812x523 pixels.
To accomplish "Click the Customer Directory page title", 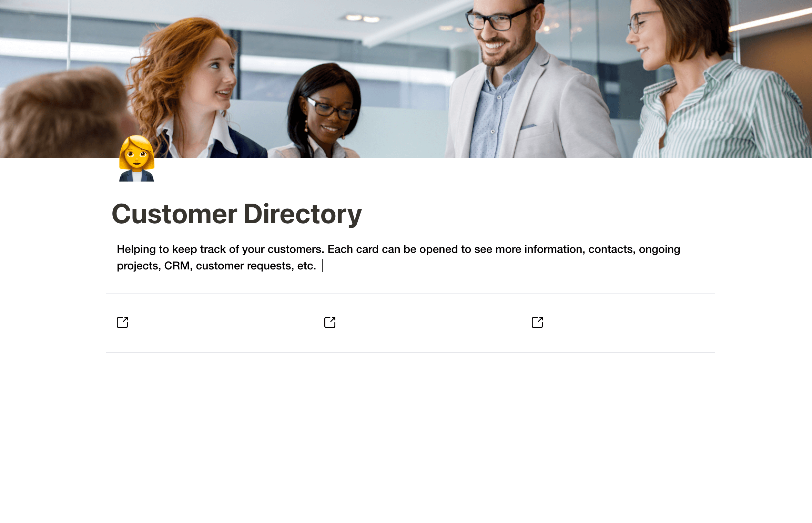I will [x=237, y=214].
